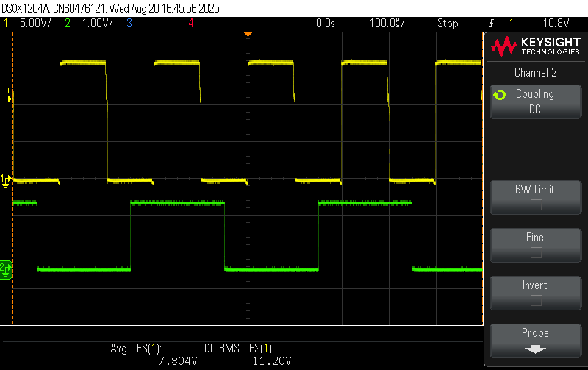This screenshot has width=588, height=370.
Task: Select the orange trigger time reference triangle
Action: (x=248, y=35)
